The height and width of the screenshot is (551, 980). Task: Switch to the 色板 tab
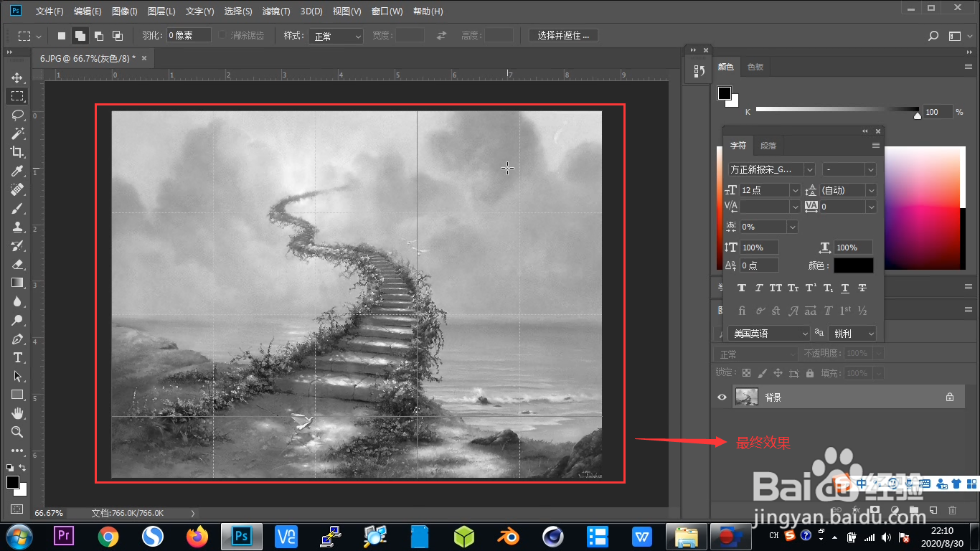pos(755,67)
